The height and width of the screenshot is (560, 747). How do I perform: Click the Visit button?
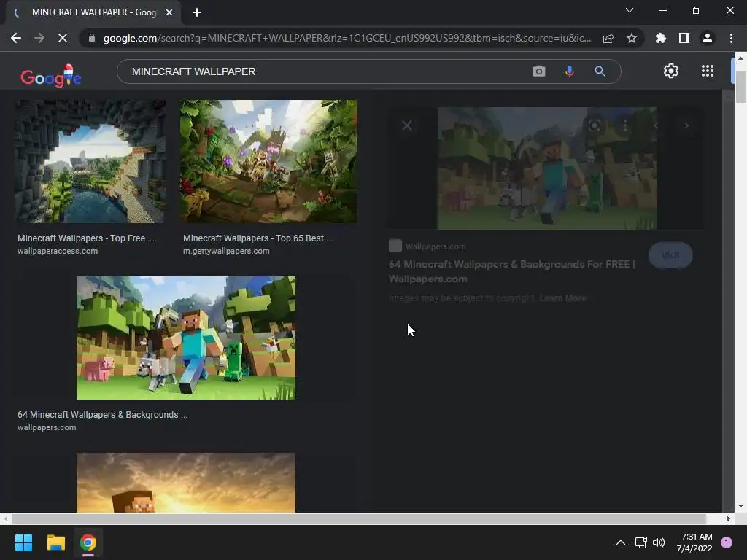click(x=670, y=255)
